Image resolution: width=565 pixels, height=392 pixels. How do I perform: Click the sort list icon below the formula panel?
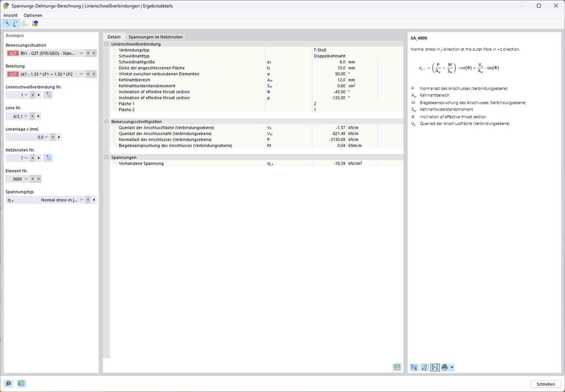[x=424, y=368]
